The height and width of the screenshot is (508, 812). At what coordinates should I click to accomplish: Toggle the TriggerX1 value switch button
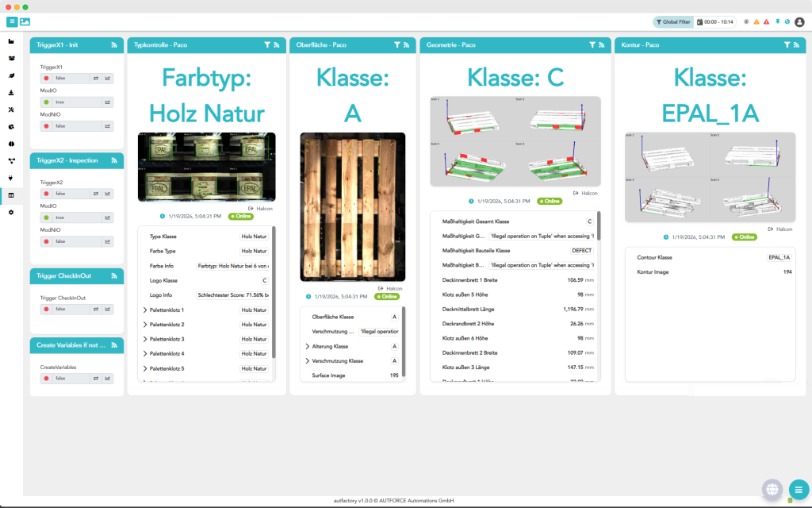[95, 79]
